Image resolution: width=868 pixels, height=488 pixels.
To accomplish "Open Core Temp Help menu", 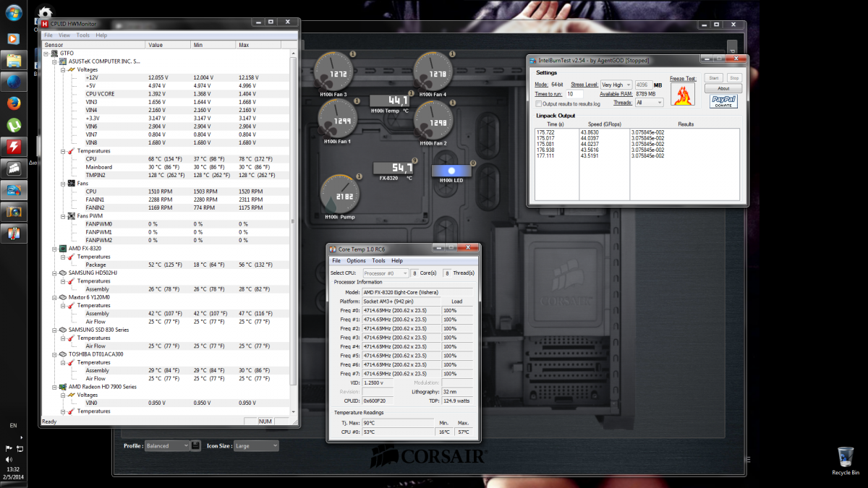I will (397, 260).
